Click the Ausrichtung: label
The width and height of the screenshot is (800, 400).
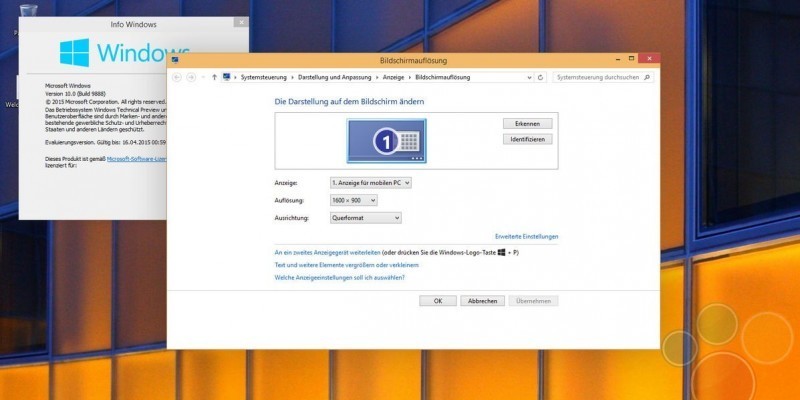pyautogui.click(x=292, y=218)
